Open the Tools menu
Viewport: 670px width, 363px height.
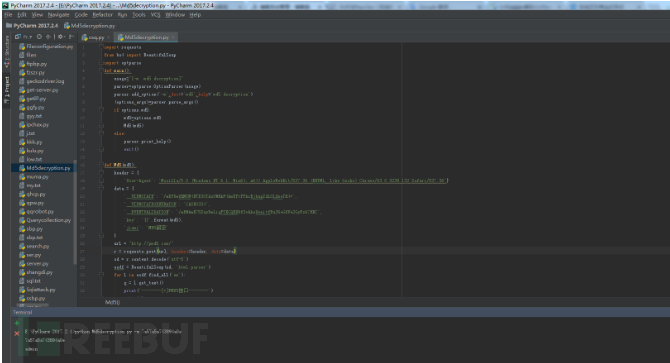[x=138, y=15]
